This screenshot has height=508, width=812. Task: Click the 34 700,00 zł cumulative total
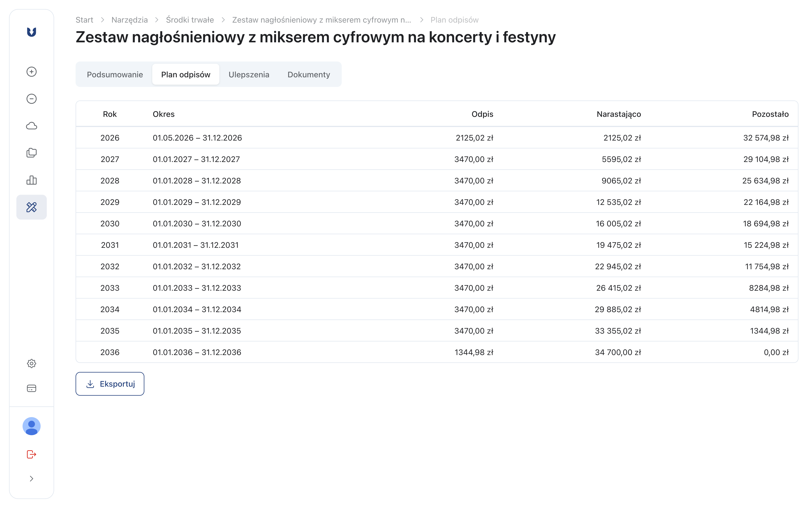click(x=618, y=352)
